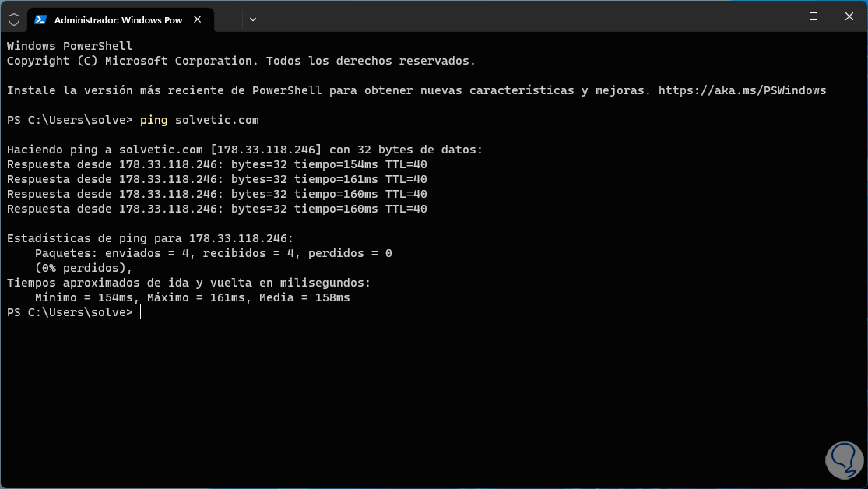Screen dimensions: 868x489
Task: Close the Windows PowerShell tab
Action: click(x=198, y=19)
